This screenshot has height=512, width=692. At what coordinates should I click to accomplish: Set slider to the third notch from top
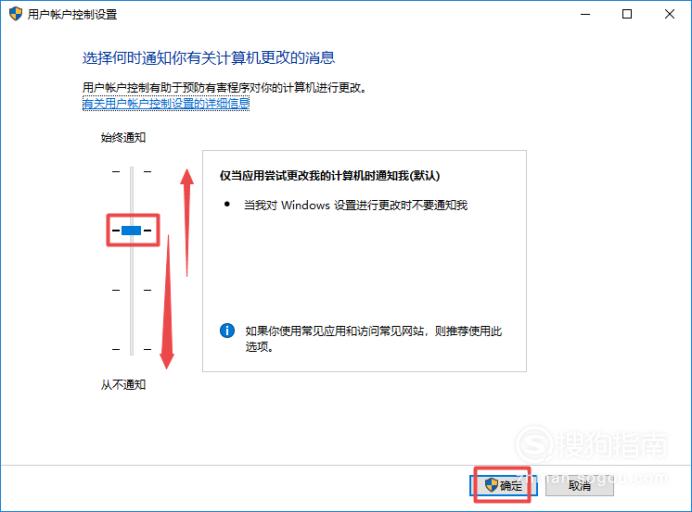click(x=132, y=290)
